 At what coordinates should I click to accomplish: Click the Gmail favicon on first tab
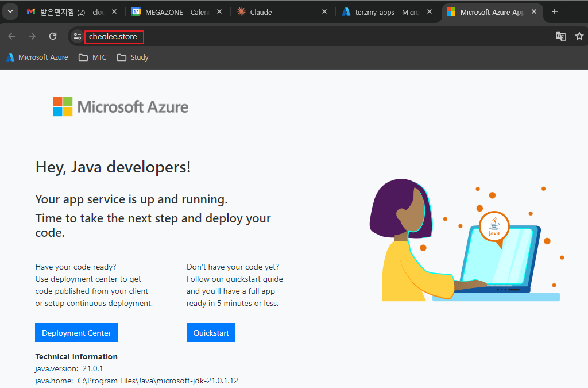click(31, 12)
